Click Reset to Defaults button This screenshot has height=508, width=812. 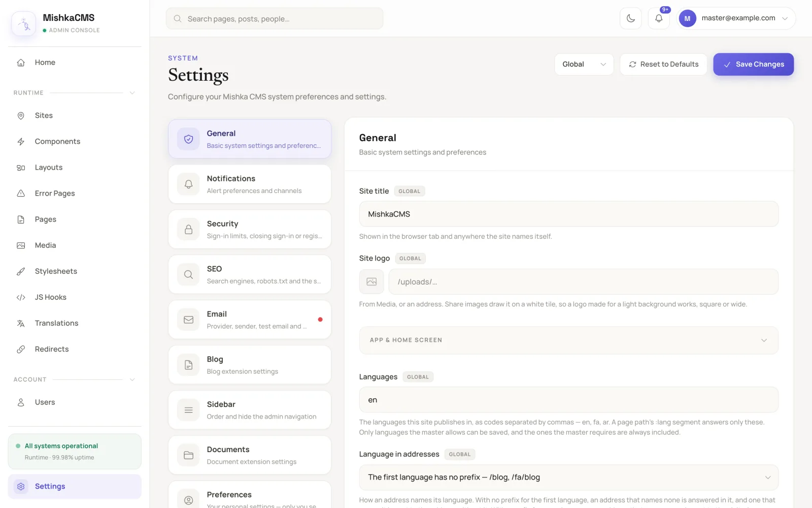pos(663,64)
